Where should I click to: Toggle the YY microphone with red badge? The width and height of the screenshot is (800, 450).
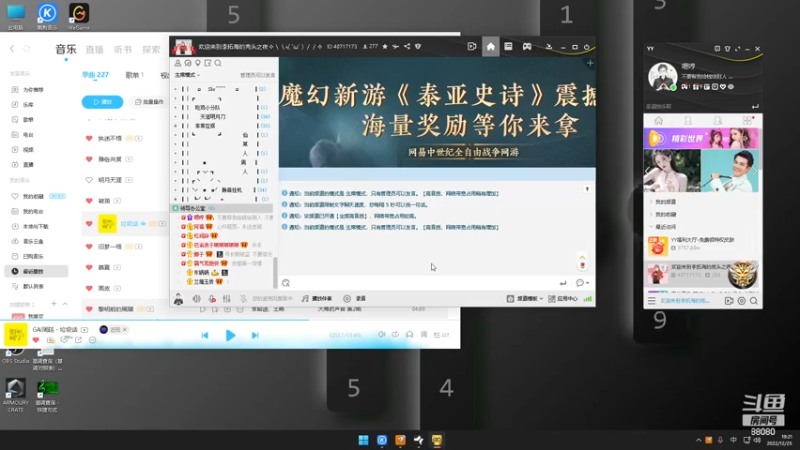[212, 298]
